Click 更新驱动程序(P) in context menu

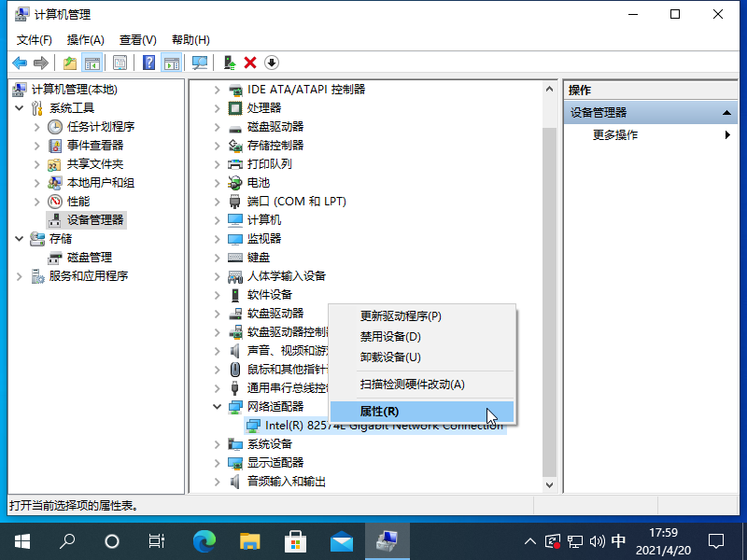click(401, 316)
